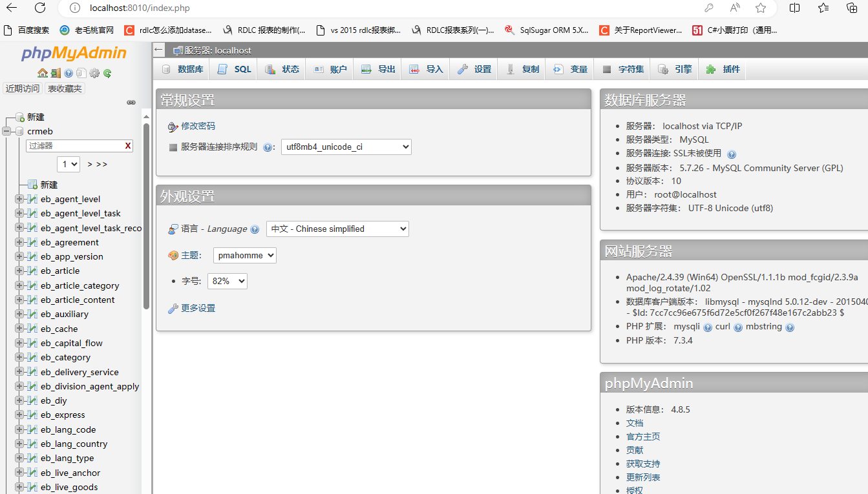Click the eb_agent_level table icon

click(x=32, y=199)
